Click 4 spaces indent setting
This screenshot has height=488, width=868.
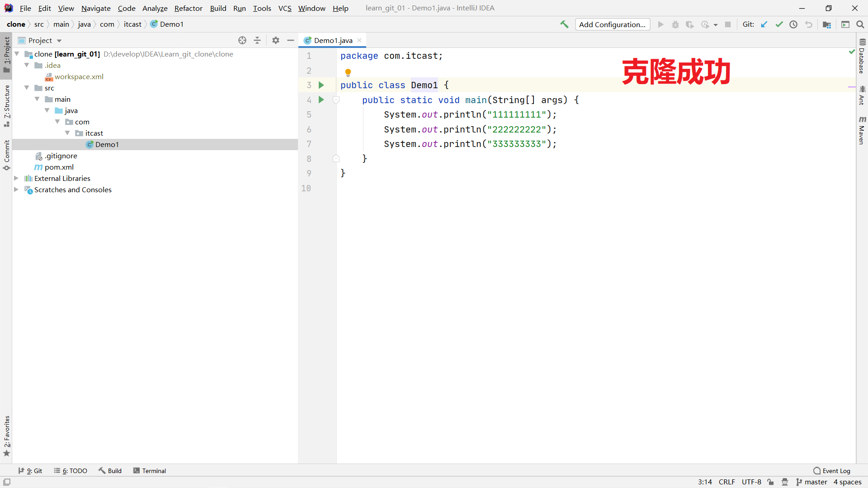coord(848,482)
